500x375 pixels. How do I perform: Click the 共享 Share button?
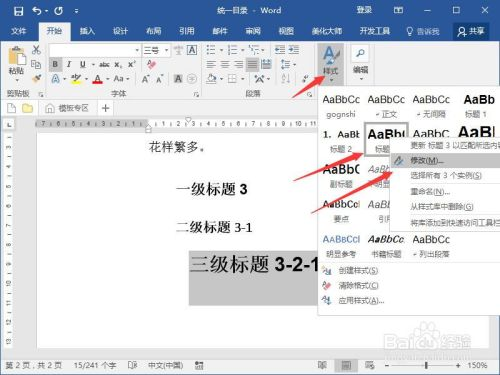[471, 31]
